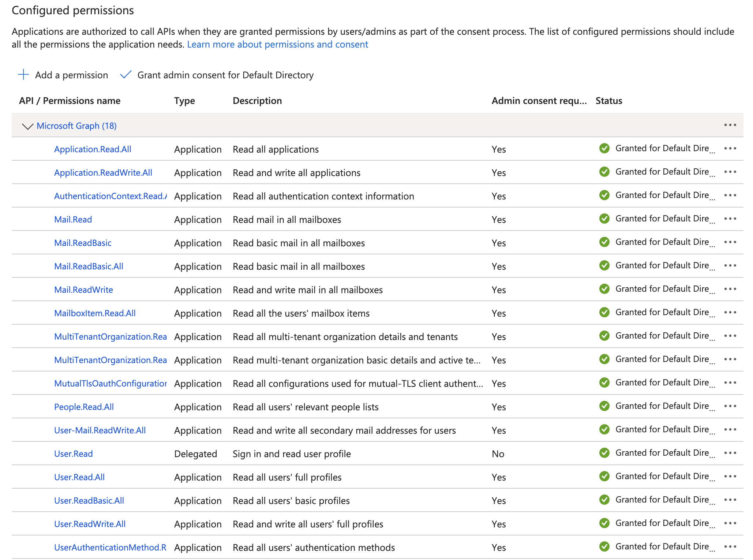Image resolution: width=753 pixels, height=560 pixels.
Task: Click the Type column header
Action: [x=184, y=101]
